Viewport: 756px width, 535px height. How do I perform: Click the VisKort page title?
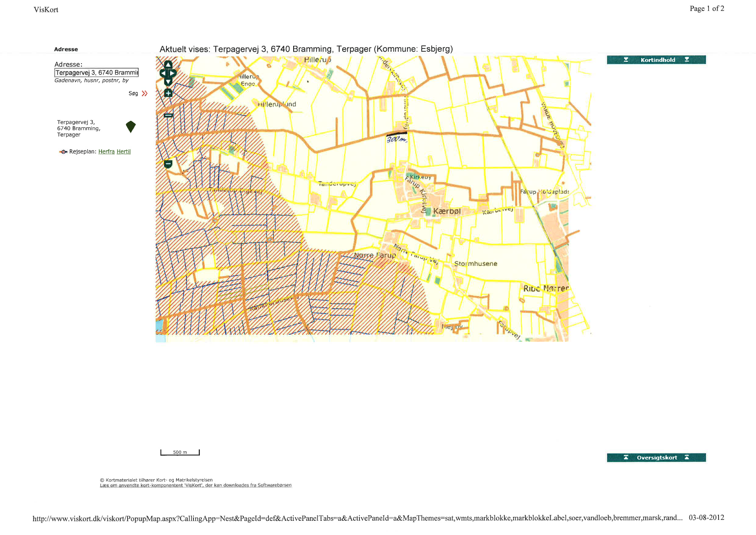[x=46, y=10]
